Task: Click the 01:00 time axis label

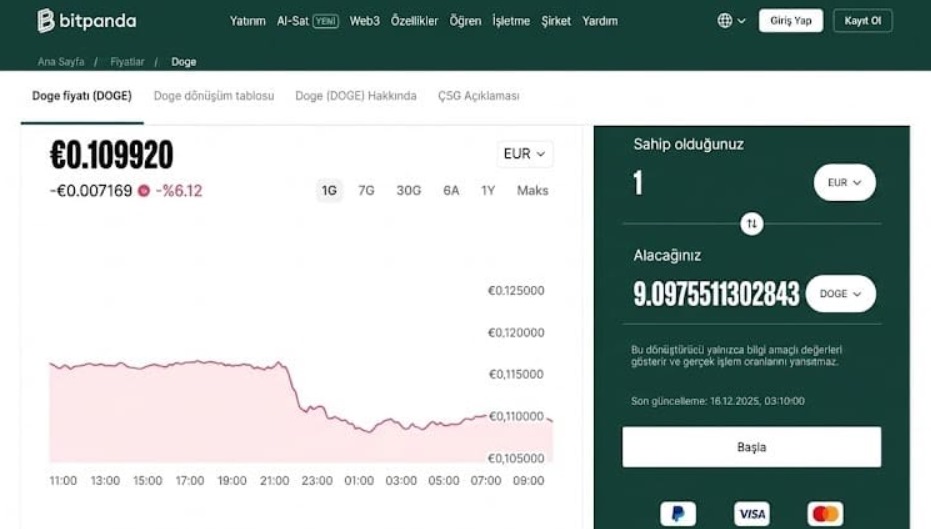Action: pos(359,480)
